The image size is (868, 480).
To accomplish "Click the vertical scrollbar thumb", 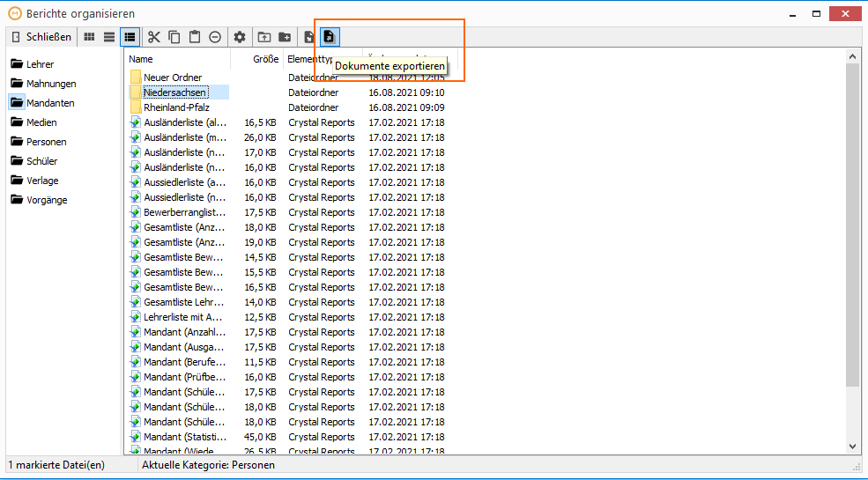I will [x=852, y=225].
